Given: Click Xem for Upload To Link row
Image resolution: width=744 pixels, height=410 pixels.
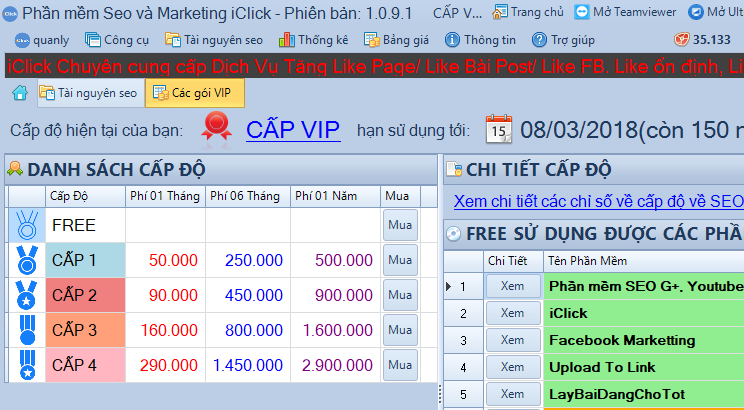Looking at the screenshot, I should 513,367.
